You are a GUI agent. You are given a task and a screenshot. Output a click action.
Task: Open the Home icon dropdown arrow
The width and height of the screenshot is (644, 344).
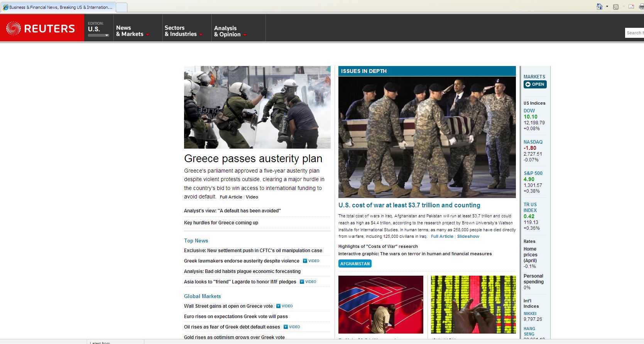[x=607, y=7]
